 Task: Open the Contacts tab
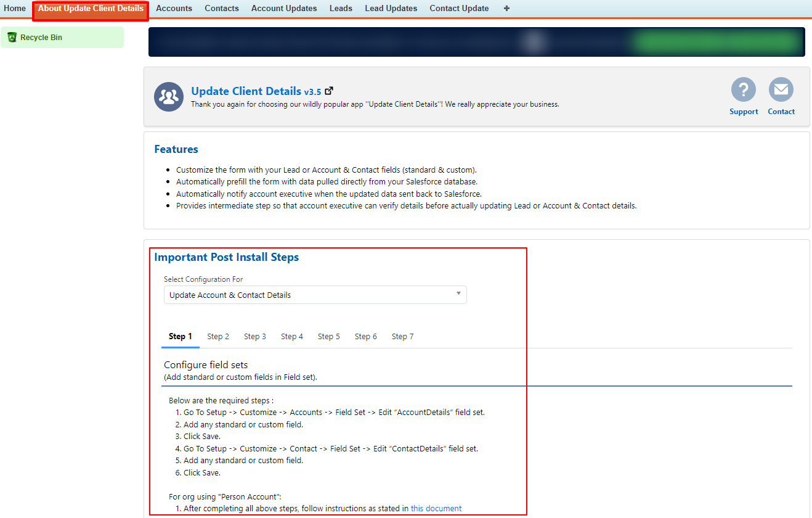coord(222,9)
